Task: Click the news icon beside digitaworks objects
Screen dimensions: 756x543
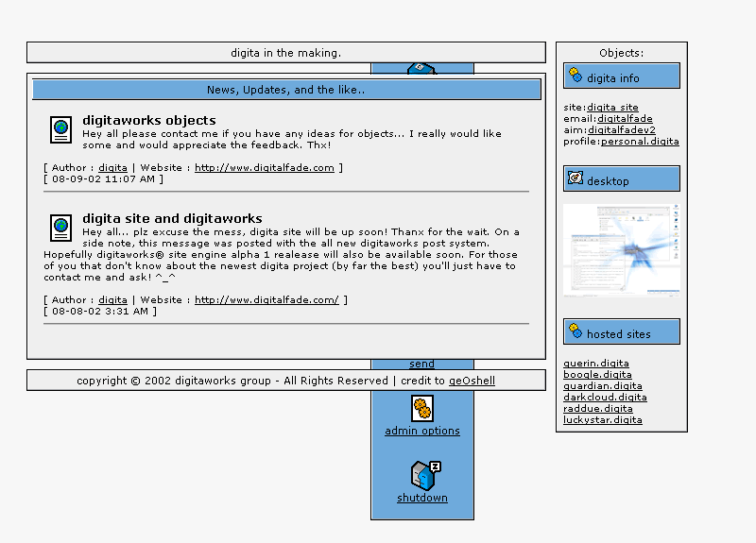Action: [x=60, y=129]
